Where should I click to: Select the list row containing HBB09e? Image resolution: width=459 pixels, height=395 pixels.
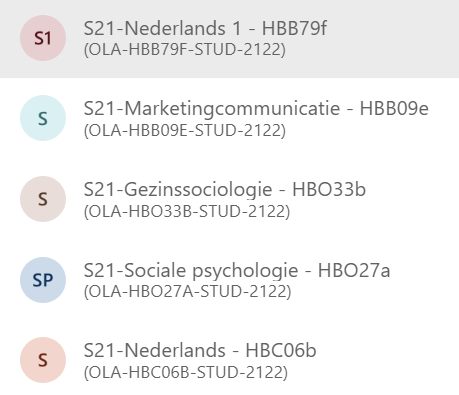(229, 118)
